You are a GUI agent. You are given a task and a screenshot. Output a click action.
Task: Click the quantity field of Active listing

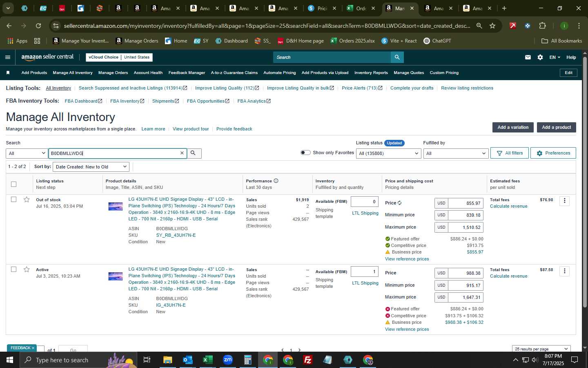(x=365, y=272)
